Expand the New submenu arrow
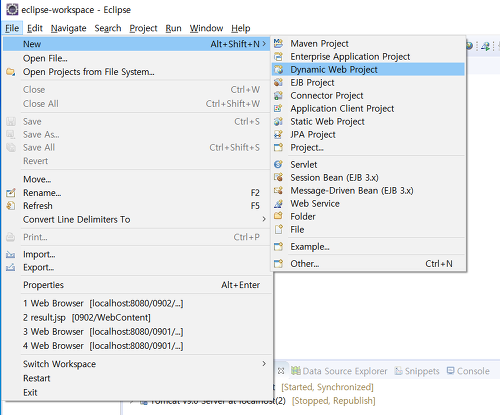Viewport: 500px width, 415px height. [264, 44]
